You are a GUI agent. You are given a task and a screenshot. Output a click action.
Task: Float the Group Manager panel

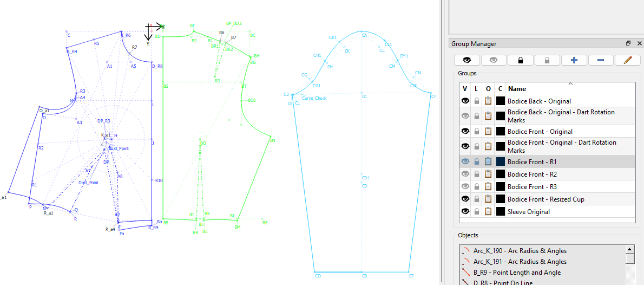pos(628,44)
